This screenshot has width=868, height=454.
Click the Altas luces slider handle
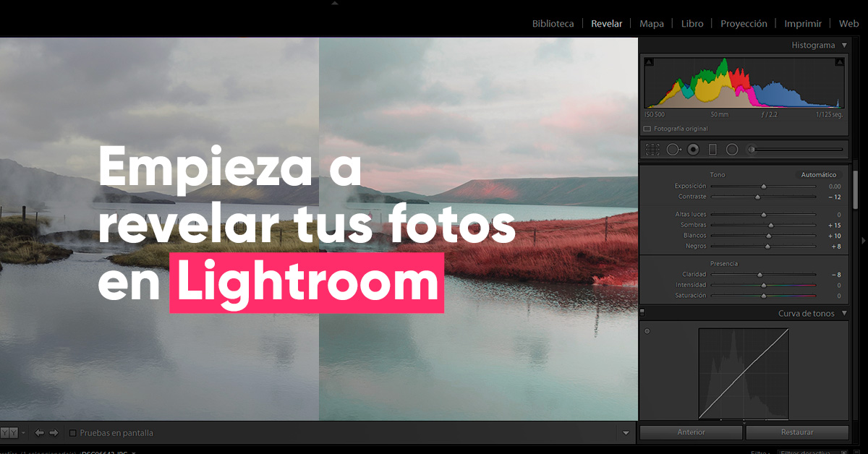click(x=763, y=215)
